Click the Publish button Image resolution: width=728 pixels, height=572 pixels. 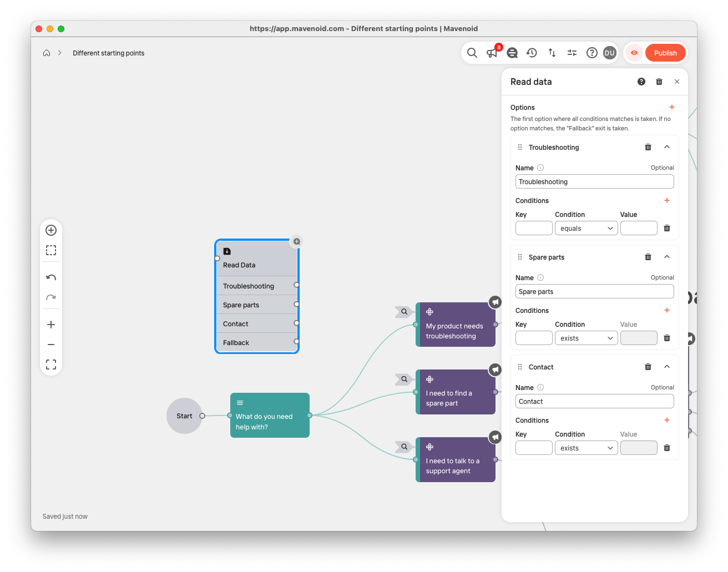pos(665,53)
